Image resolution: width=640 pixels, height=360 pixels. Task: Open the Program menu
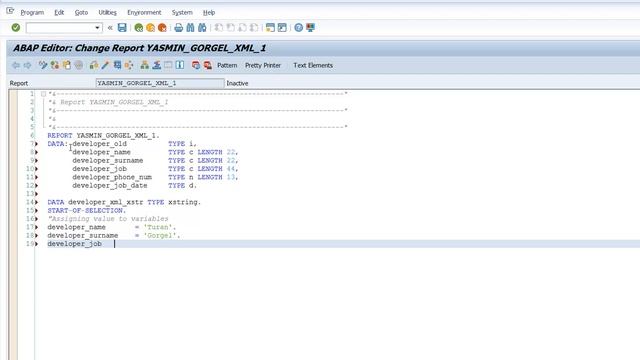click(32, 13)
